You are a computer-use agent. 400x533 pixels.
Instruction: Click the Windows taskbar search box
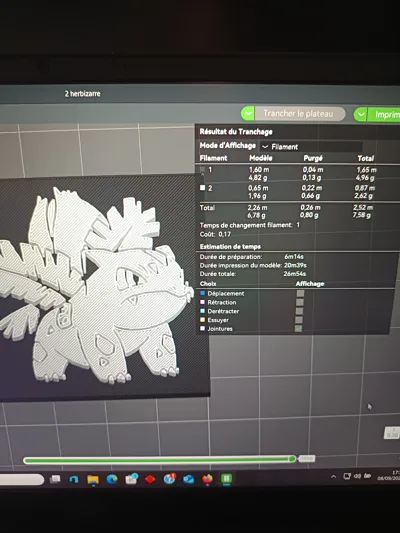coord(21,480)
